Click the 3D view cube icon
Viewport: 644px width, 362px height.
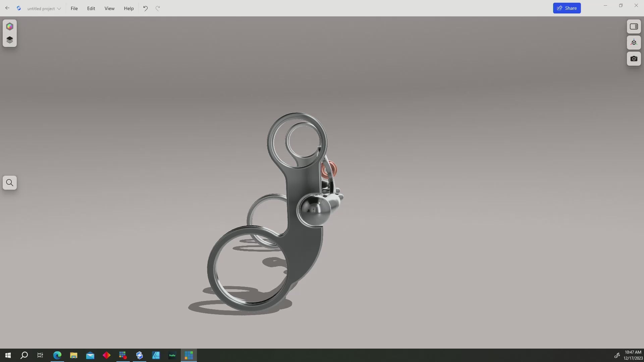pos(634,43)
